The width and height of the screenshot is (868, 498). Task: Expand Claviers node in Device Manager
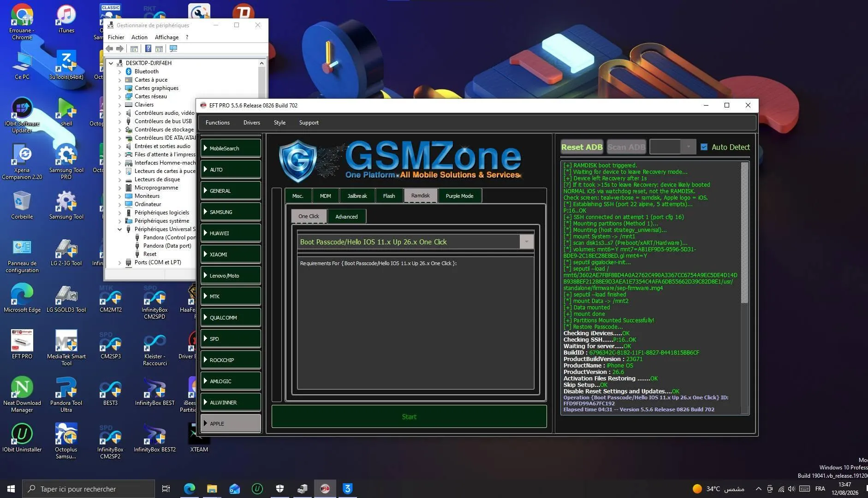pos(120,105)
